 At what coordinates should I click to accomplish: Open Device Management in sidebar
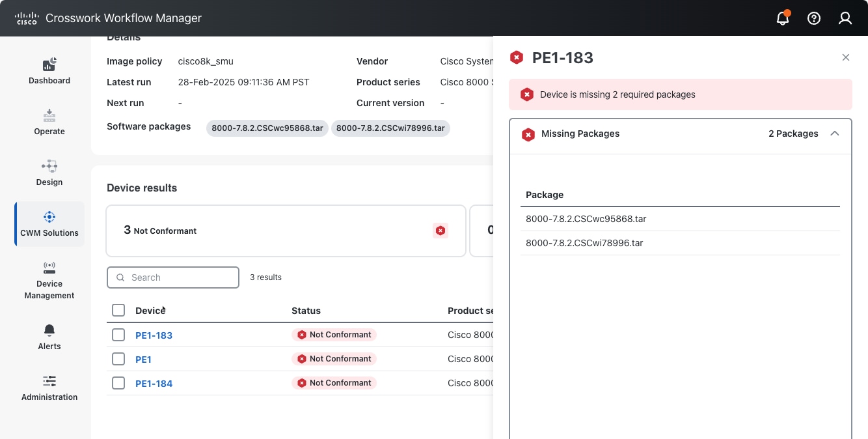coord(49,280)
